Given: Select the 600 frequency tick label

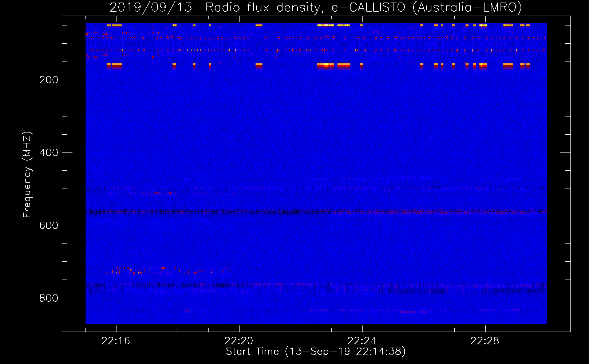Looking at the screenshot, I should pos(49,225).
